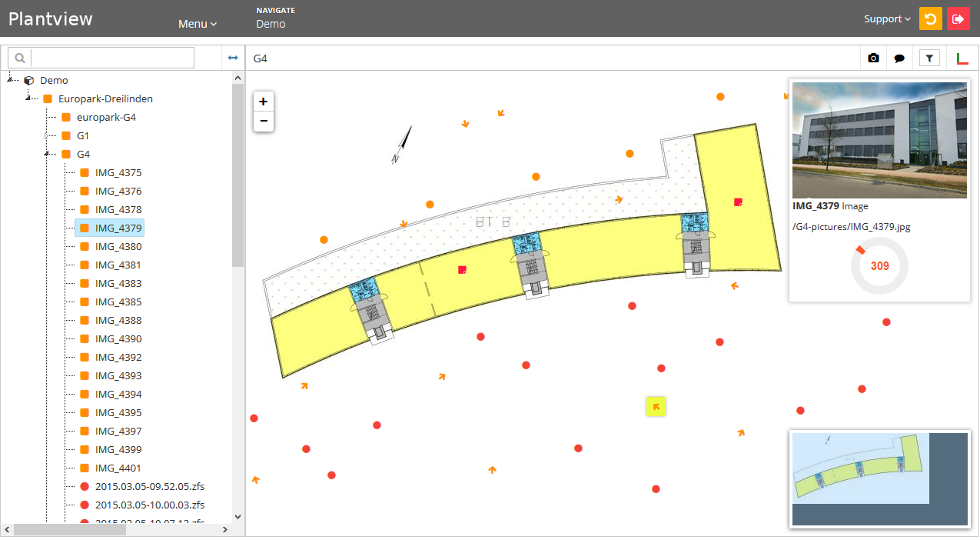Select IMG_4380 in the tree

[118, 246]
